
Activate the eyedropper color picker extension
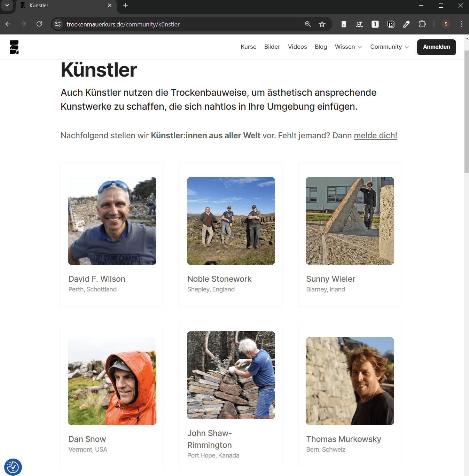[406, 24]
